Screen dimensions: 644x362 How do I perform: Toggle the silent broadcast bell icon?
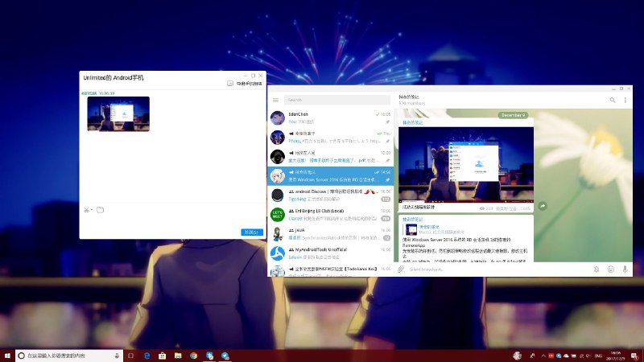pos(597,269)
